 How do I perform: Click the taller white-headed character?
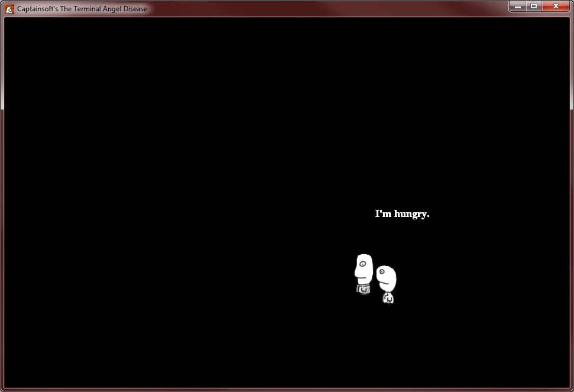click(x=364, y=274)
